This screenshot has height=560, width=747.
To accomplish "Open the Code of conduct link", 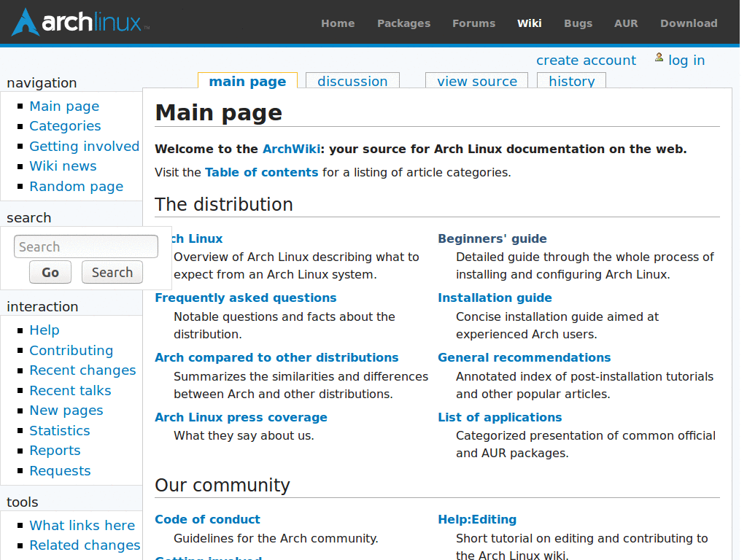I will (207, 519).
